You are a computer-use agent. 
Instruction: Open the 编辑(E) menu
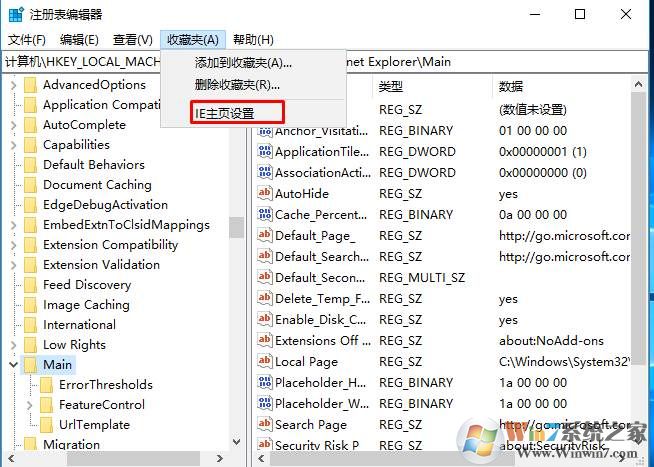(x=79, y=40)
